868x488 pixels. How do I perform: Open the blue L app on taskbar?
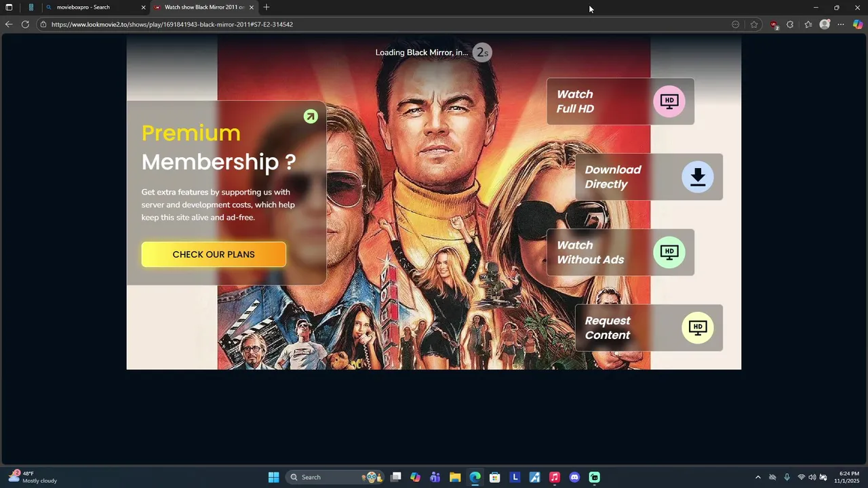point(515,477)
